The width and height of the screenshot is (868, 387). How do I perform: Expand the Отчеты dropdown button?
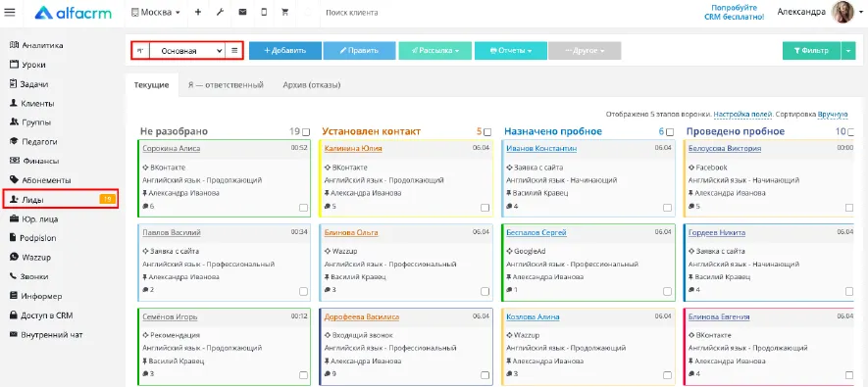(x=511, y=50)
